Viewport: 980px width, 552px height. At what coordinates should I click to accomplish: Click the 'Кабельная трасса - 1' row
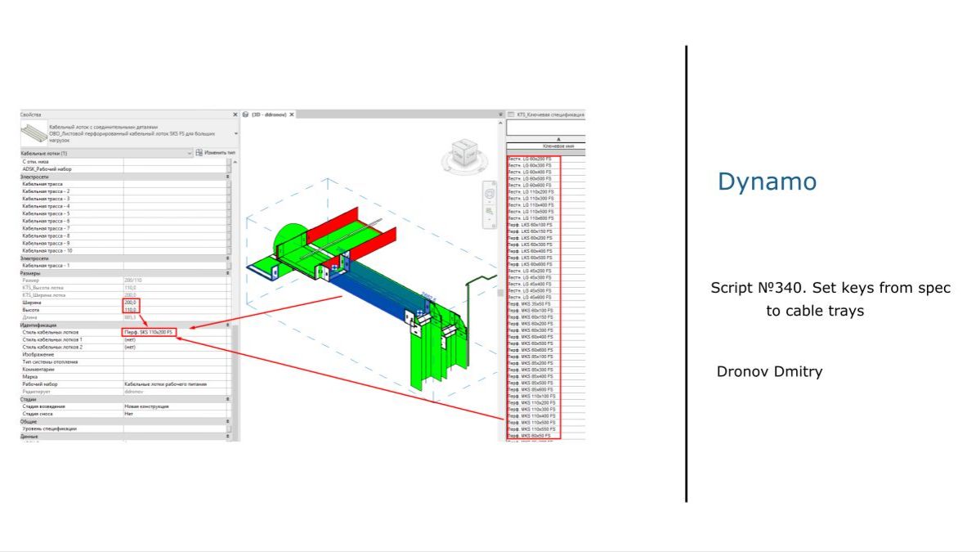[x=126, y=266]
